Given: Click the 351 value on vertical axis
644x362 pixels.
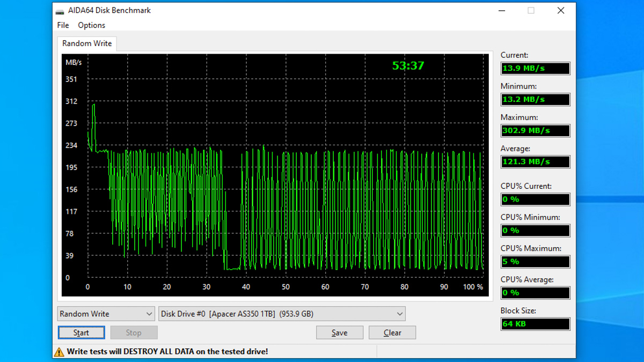Looking at the screenshot, I should coord(71,79).
